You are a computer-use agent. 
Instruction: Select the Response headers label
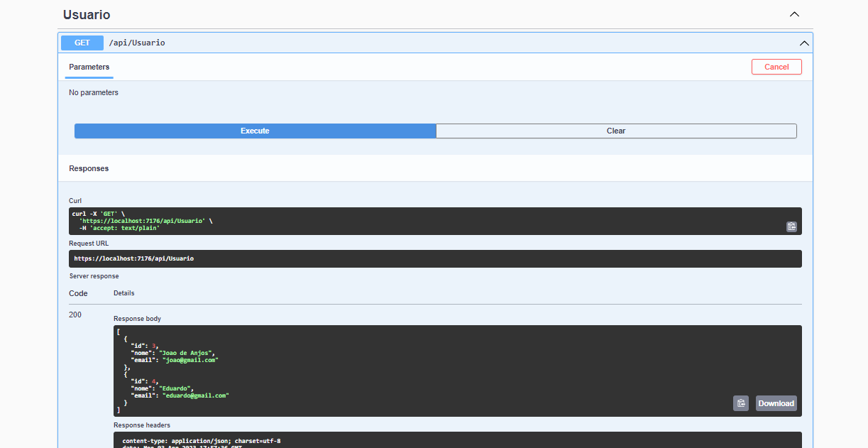(x=142, y=425)
